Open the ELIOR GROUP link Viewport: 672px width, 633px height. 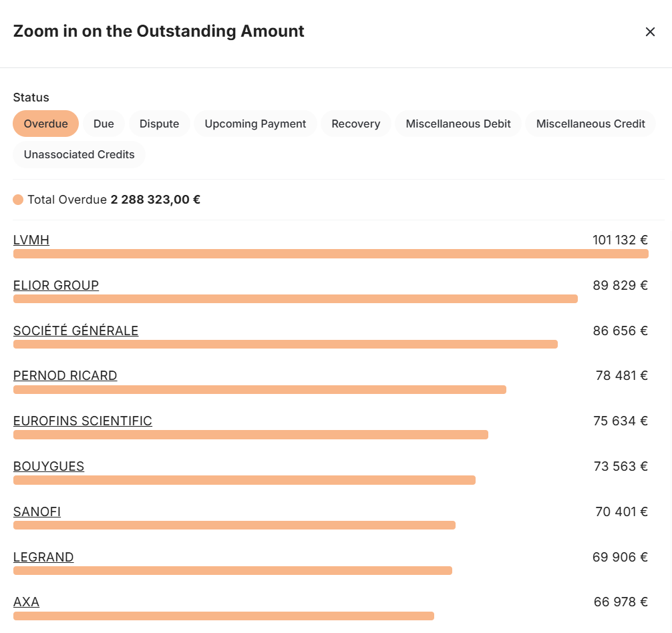[56, 285]
